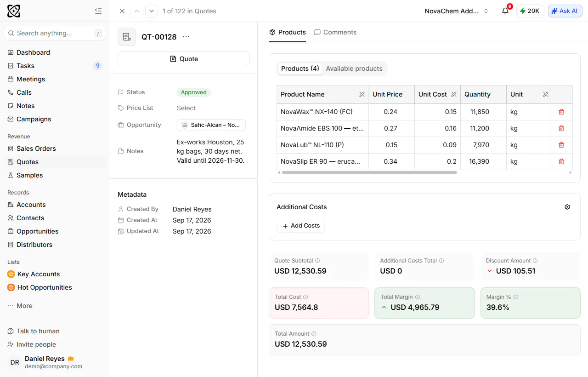
Task: Delete the NovaSlip ER 90 row
Action: [561, 161]
